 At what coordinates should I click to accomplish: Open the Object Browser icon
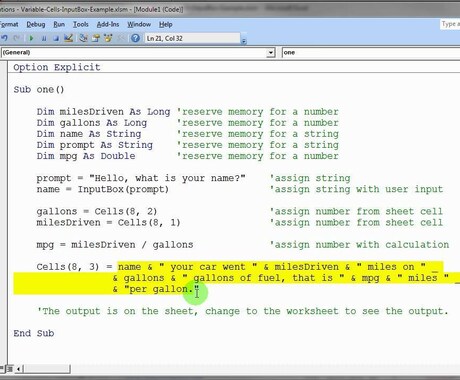(108, 38)
